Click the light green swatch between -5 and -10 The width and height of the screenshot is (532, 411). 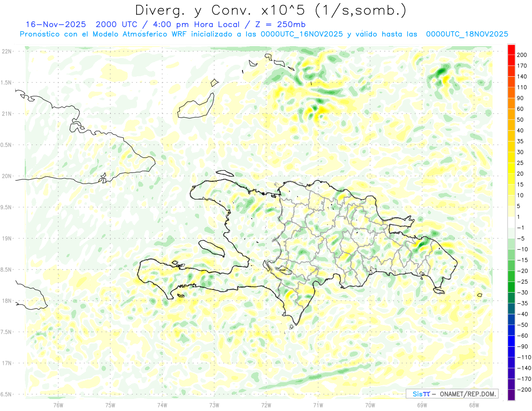click(512, 244)
